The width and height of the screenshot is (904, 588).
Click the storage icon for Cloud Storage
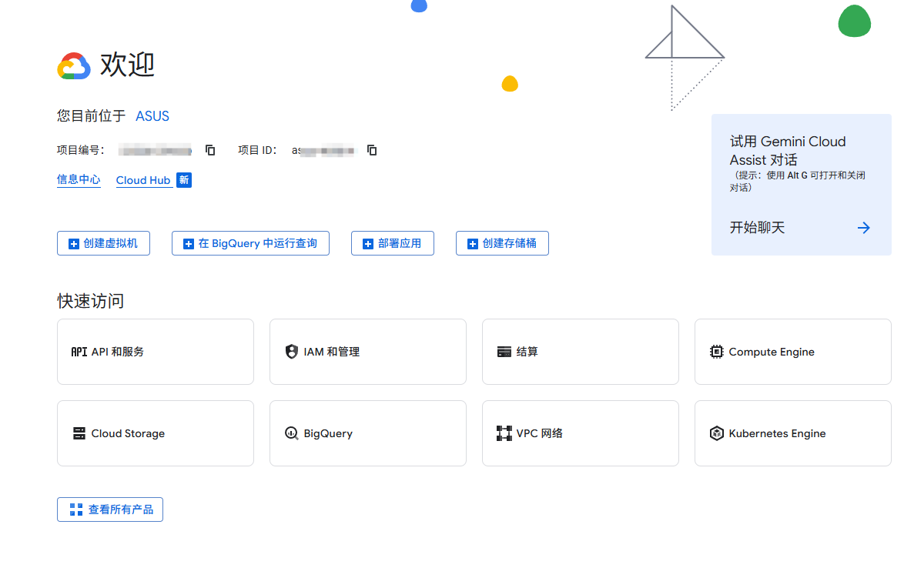tap(79, 433)
